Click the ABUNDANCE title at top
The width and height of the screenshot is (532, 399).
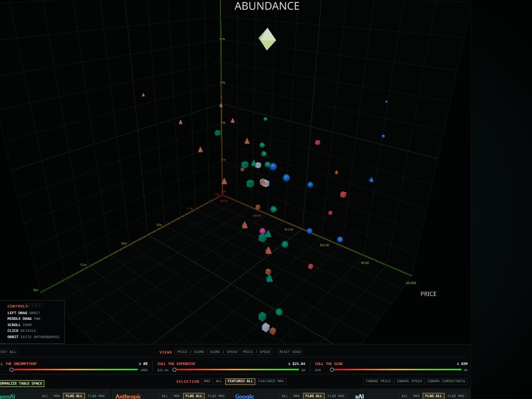267,6
